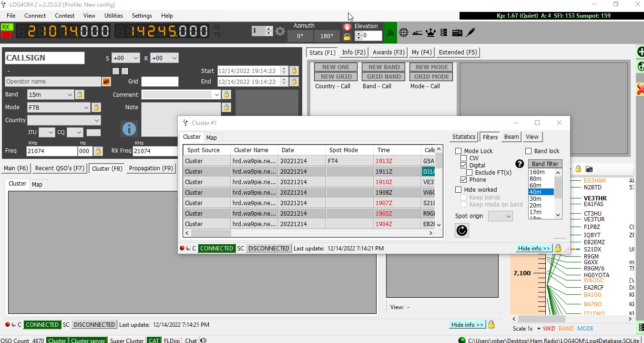Toggle the lock next to Note field

[x=226, y=107]
